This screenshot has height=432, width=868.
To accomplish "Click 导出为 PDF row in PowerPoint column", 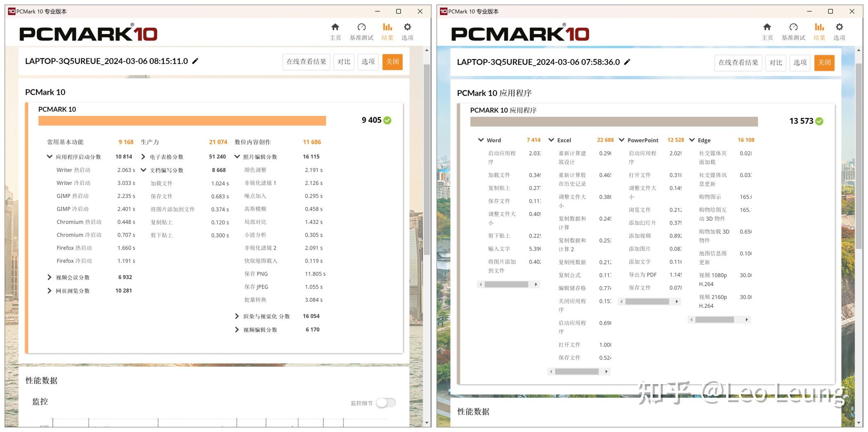I will (655, 275).
